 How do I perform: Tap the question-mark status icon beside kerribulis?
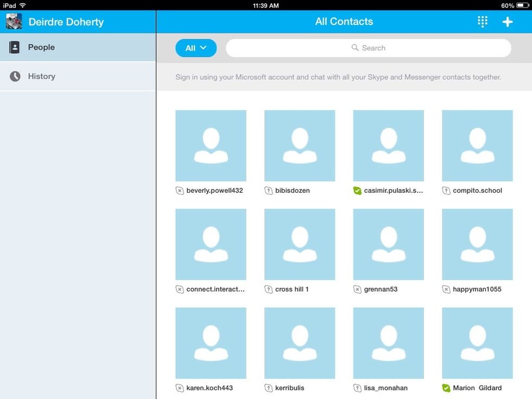(x=268, y=388)
